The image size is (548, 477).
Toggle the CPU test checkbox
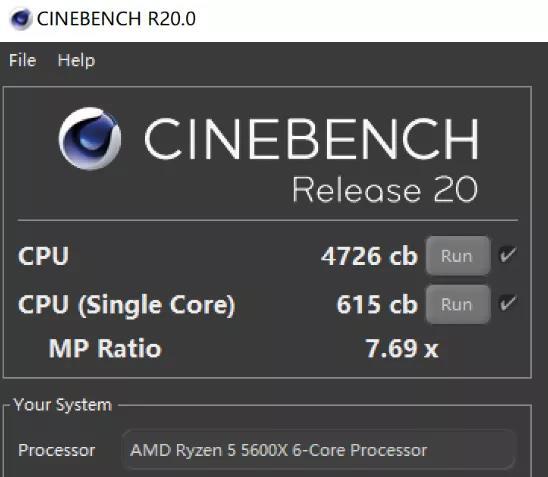click(507, 254)
